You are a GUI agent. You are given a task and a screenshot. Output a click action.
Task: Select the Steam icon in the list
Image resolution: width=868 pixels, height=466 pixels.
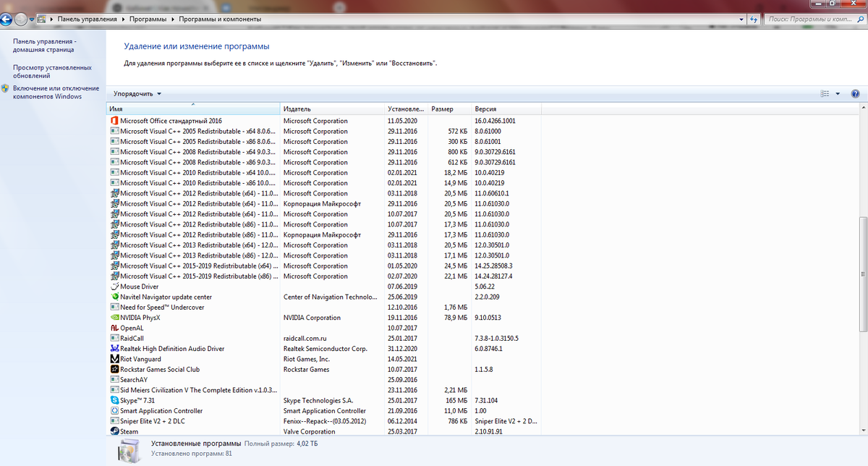point(114,431)
